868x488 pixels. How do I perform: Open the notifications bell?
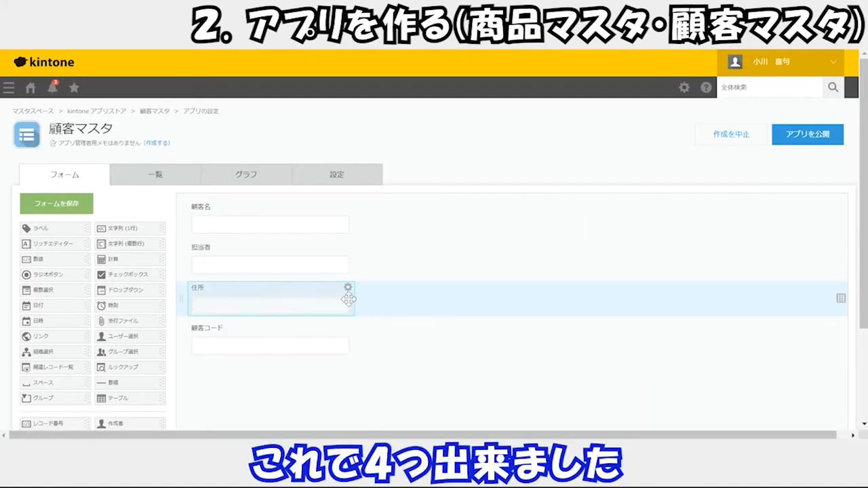[52, 87]
